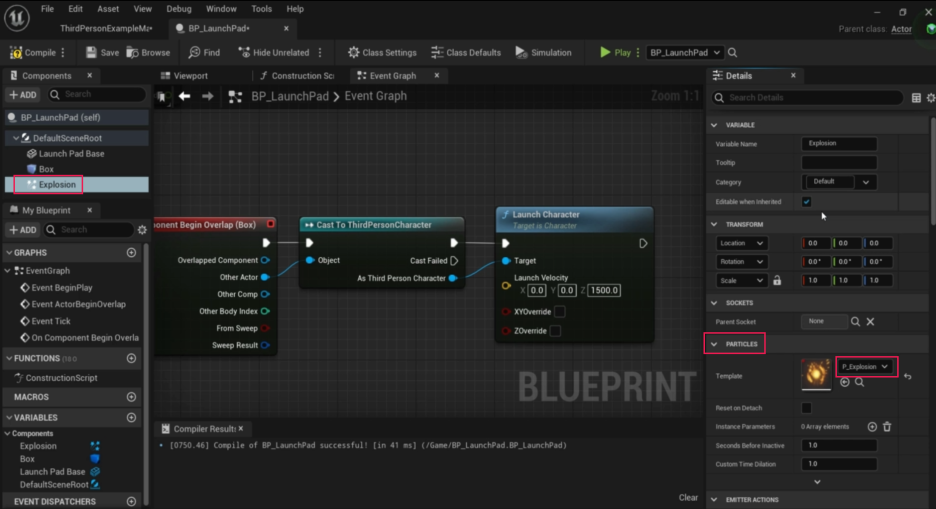Switch to ThirdPersonExampleMap tab
This screenshot has height=509, width=936.
[x=106, y=29]
